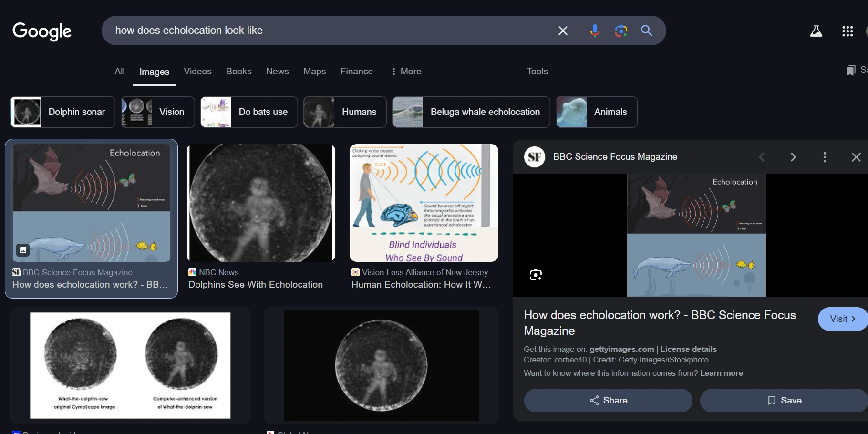
Task: Open three-dot options in preview panel
Action: pyautogui.click(x=825, y=157)
